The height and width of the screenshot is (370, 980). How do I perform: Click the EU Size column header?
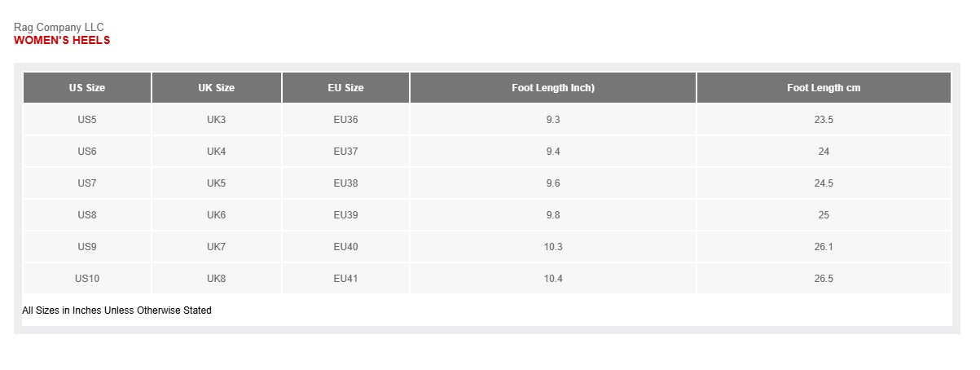pyautogui.click(x=345, y=88)
